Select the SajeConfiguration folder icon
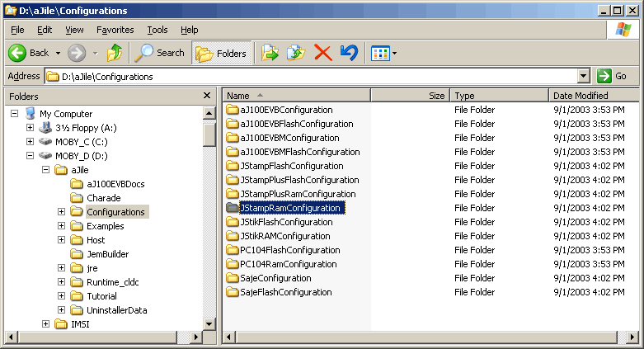The height and width of the screenshot is (349, 644). pyautogui.click(x=233, y=278)
